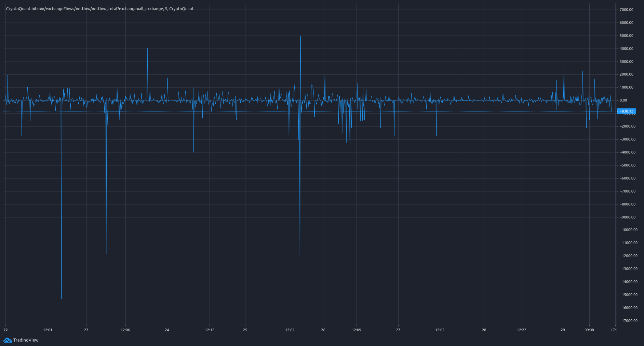Viewport: 644px width, 346px height.
Task: Click the 12:22 time axis label
Action: click(x=522, y=330)
